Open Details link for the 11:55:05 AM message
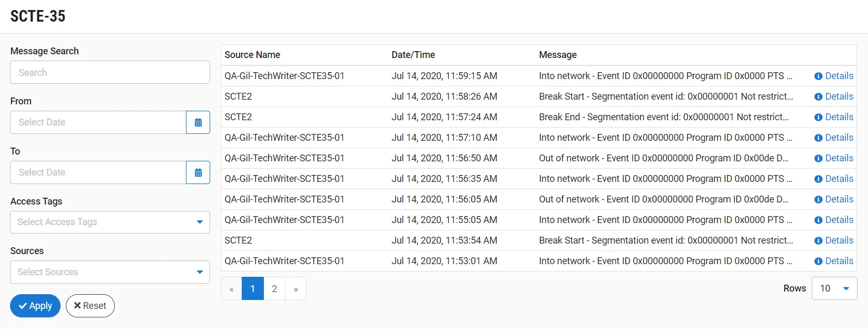Image resolution: width=868 pixels, height=329 pixels. 839,220
